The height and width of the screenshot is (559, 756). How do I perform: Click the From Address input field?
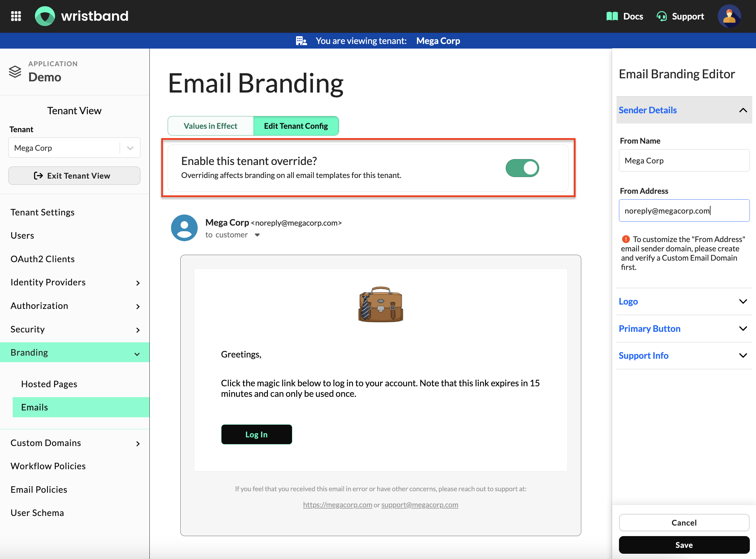tap(684, 210)
